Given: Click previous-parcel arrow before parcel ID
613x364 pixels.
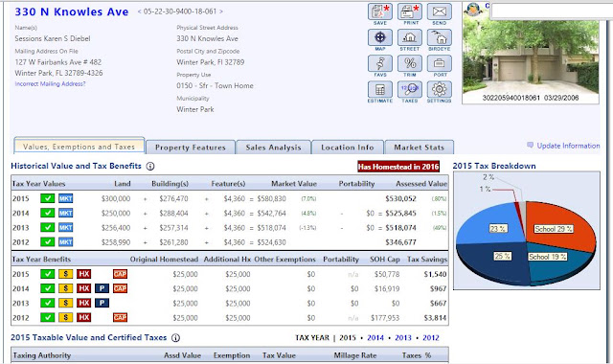Looking at the screenshot, I should pos(139,11).
